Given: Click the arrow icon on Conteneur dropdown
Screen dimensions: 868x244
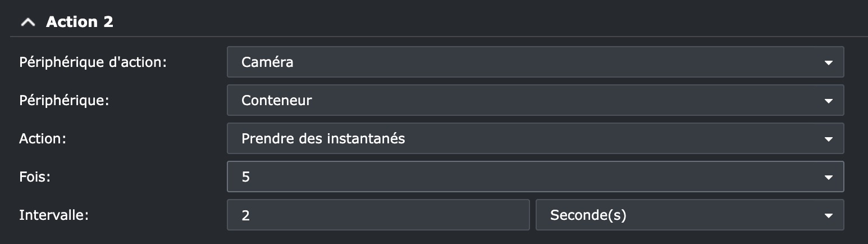Looking at the screenshot, I should click(x=828, y=101).
